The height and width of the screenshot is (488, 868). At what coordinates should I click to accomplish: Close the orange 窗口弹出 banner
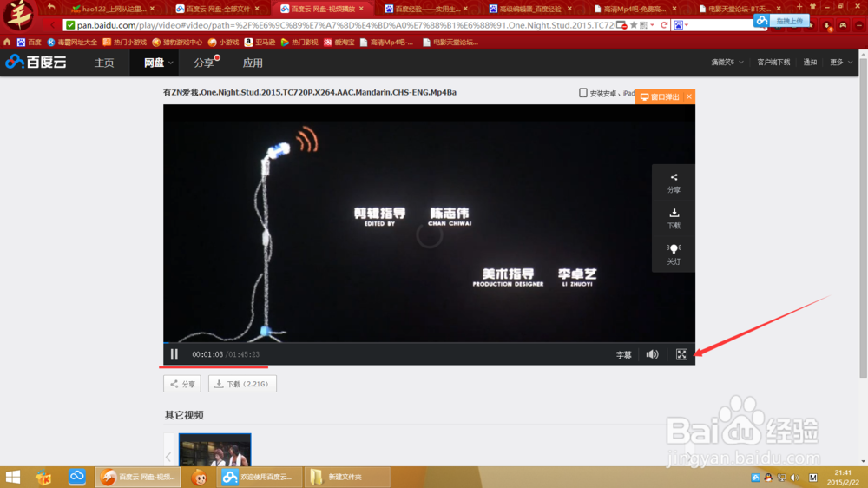pos(689,97)
